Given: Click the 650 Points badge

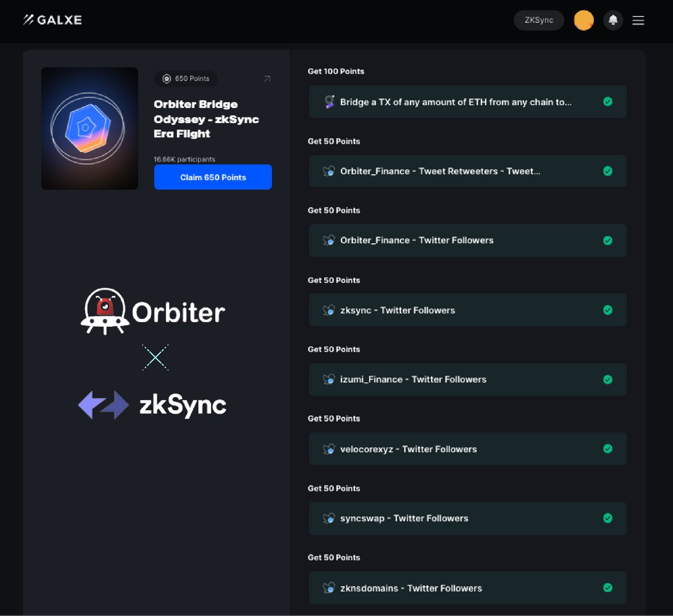Looking at the screenshot, I should click(185, 79).
